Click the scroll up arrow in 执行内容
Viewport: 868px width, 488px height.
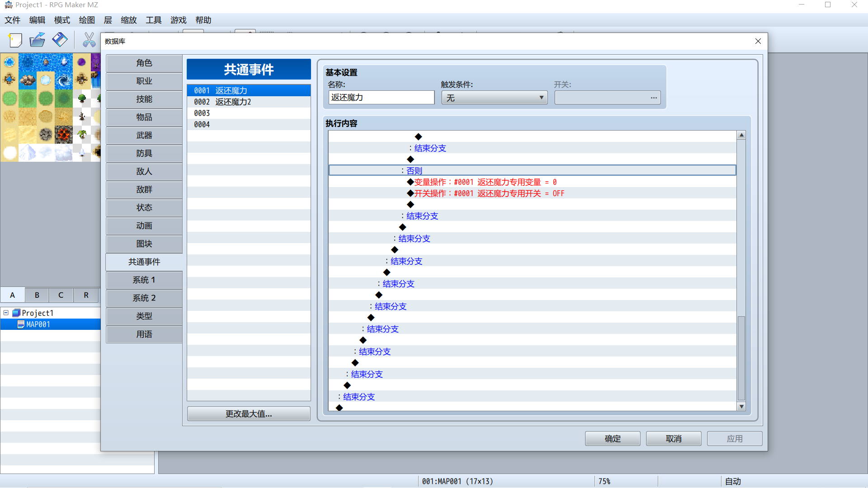(x=741, y=135)
